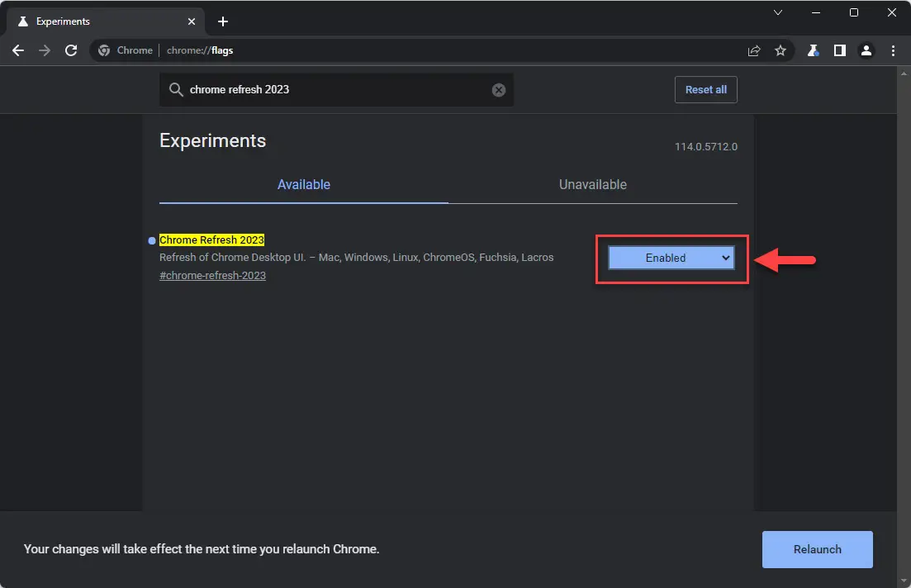
Task: Share this page via share icon
Action: 754,50
